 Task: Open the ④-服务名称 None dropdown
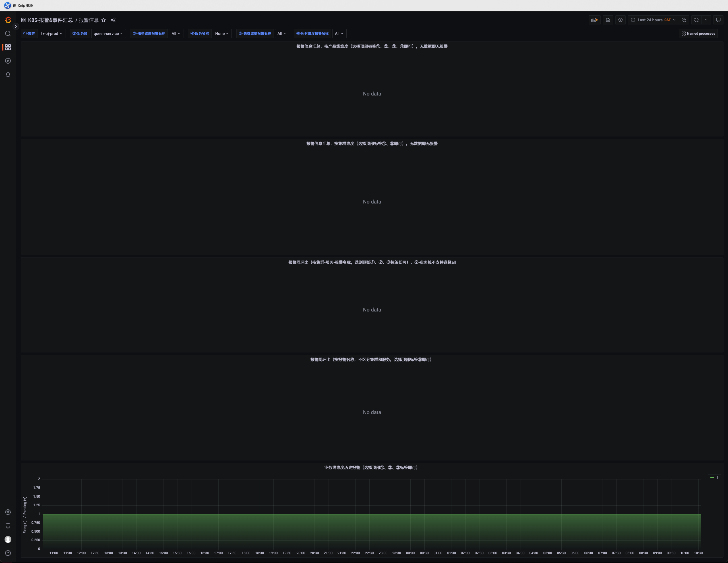pos(222,34)
